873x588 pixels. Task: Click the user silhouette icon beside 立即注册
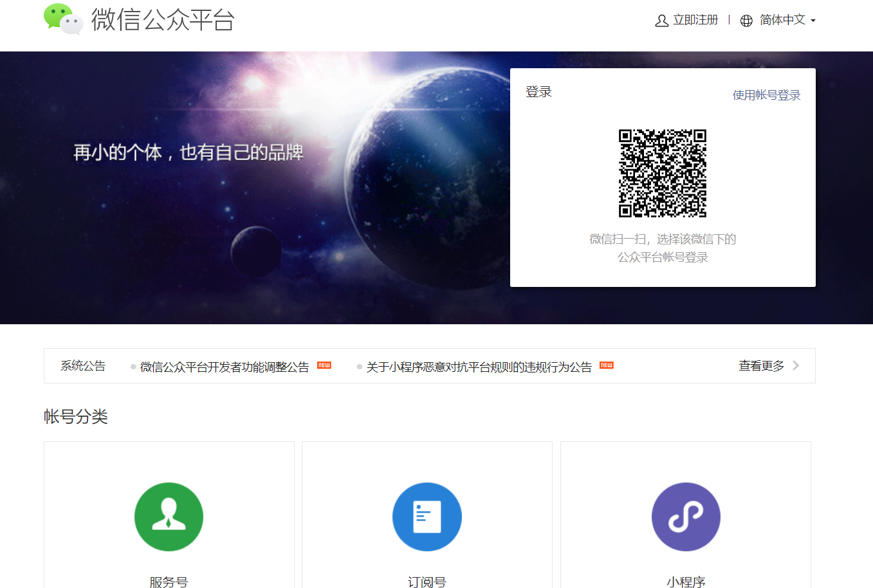[661, 21]
